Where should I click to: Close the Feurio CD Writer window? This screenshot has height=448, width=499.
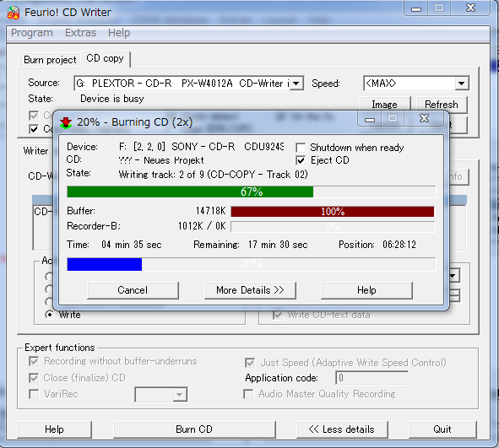point(470,8)
